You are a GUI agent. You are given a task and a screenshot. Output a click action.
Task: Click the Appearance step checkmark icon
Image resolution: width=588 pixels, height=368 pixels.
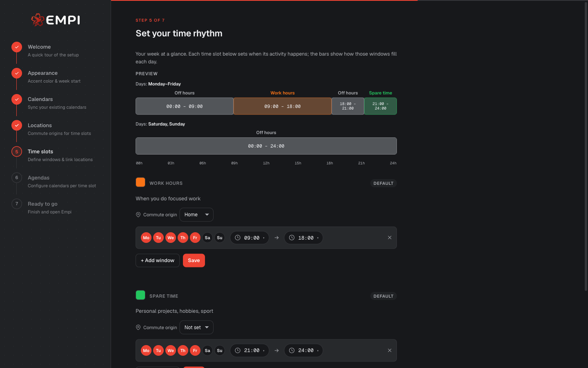point(17,73)
